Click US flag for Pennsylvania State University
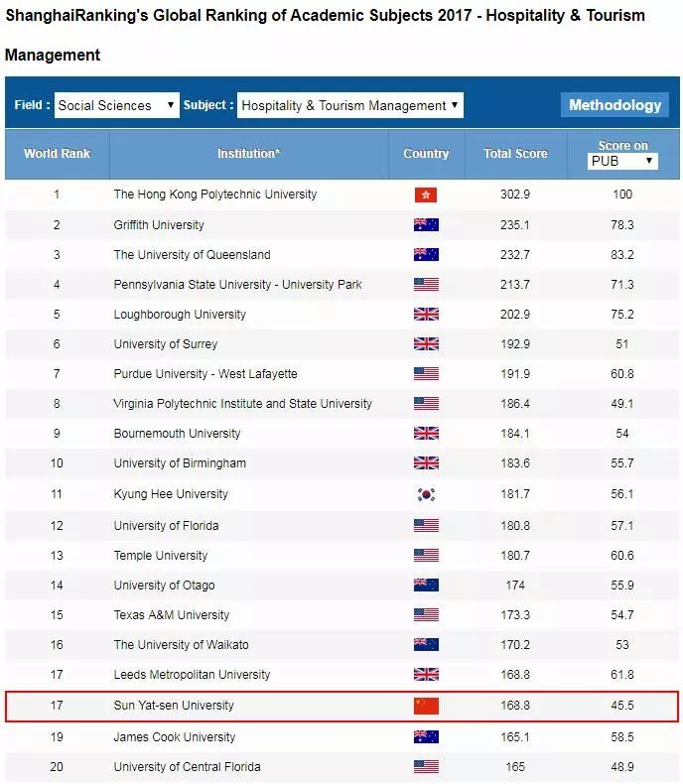Screen dimensions: 683x784 [x=426, y=285]
